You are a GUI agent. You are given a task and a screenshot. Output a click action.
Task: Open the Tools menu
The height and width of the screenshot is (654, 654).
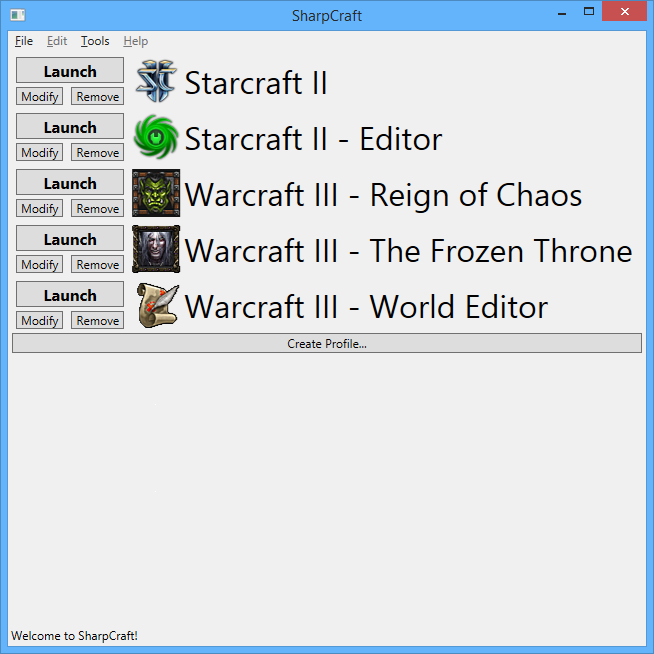point(95,41)
